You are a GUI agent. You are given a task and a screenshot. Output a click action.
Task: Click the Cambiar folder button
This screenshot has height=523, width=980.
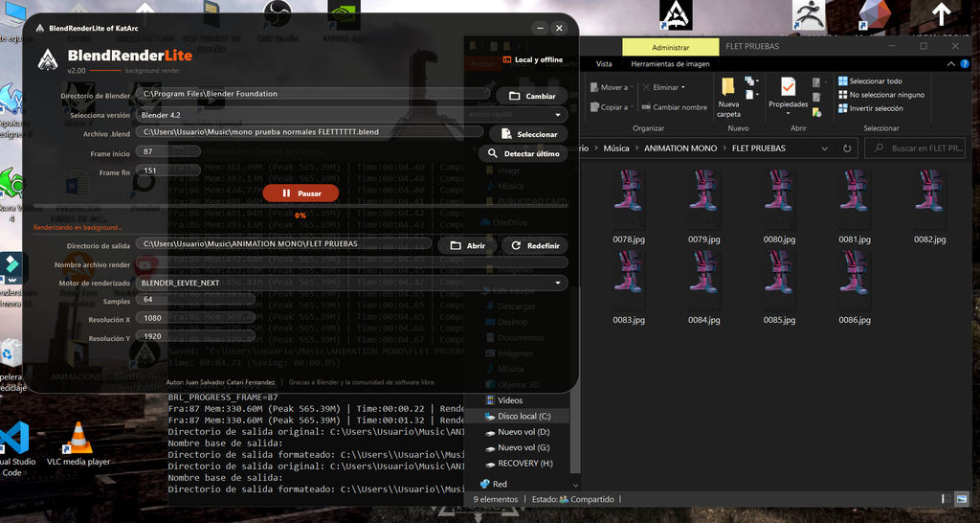[x=532, y=96]
